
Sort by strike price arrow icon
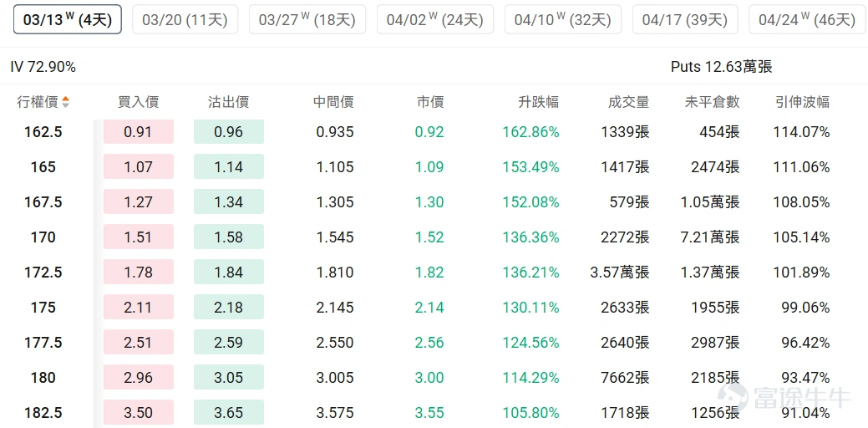pyautogui.click(x=66, y=102)
